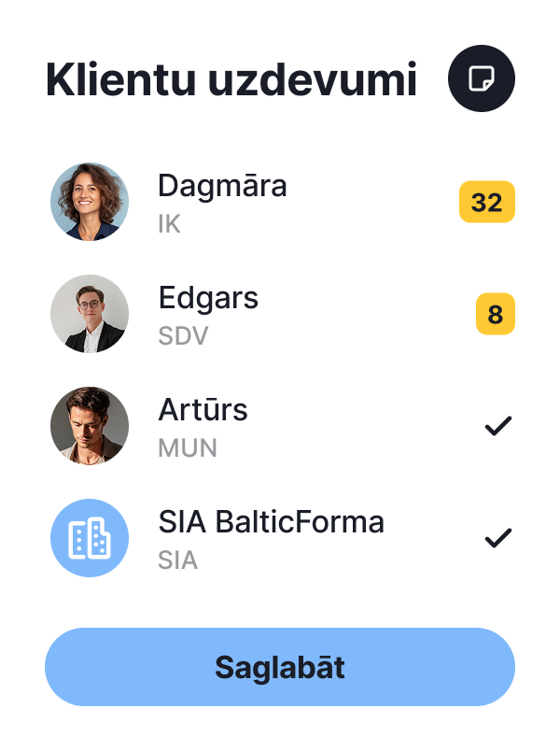The height and width of the screenshot is (751, 560).
Task: Click the SIA BalticForma building icon
Action: (90, 538)
